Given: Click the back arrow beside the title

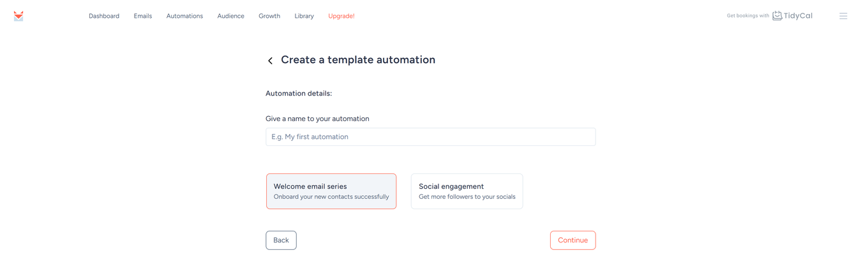Looking at the screenshot, I should (270, 61).
